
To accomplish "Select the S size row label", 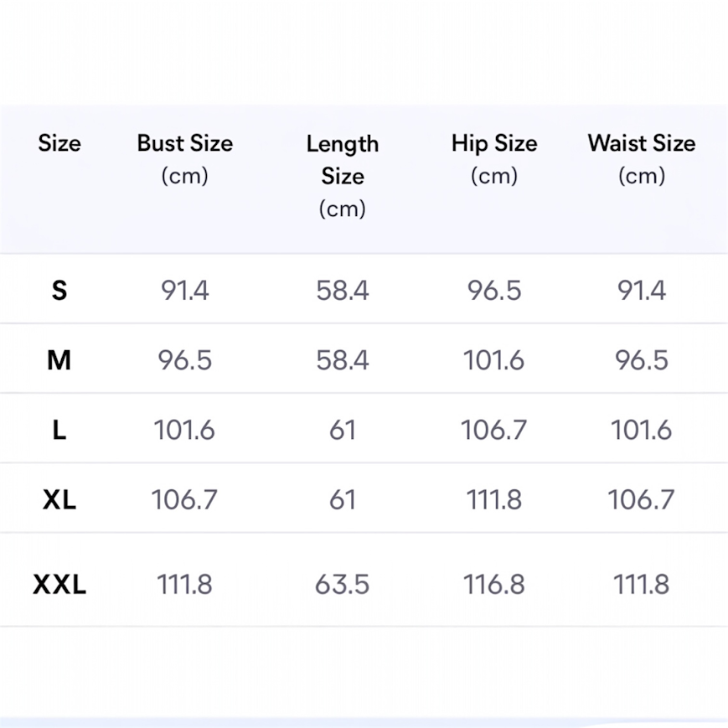I will pyautogui.click(x=59, y=291).
